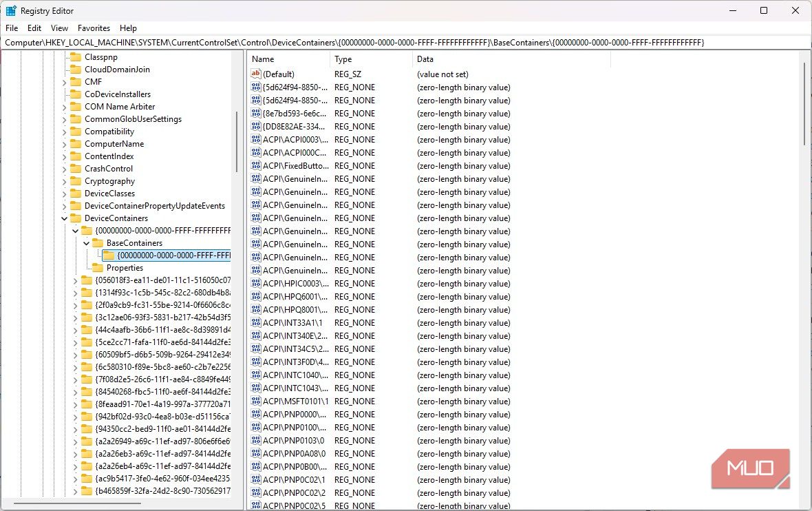The image size is (812, 511).
Task: Select the ACPI\INT3F0D value name
Action: click(x=295, y=362)
